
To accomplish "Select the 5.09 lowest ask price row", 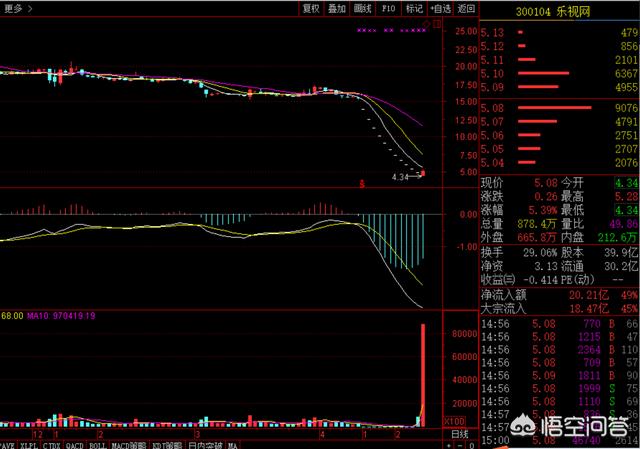I will pos(558,87).
